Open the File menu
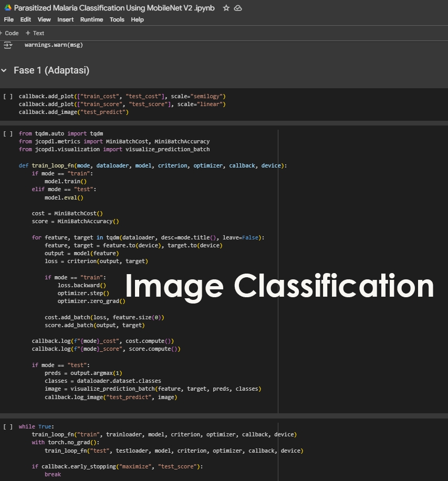The image size is (448, 481). 8,19
